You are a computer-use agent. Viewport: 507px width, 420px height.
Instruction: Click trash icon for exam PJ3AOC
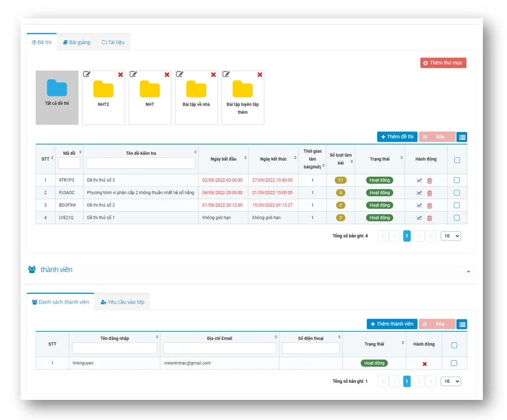click(429, 193)
